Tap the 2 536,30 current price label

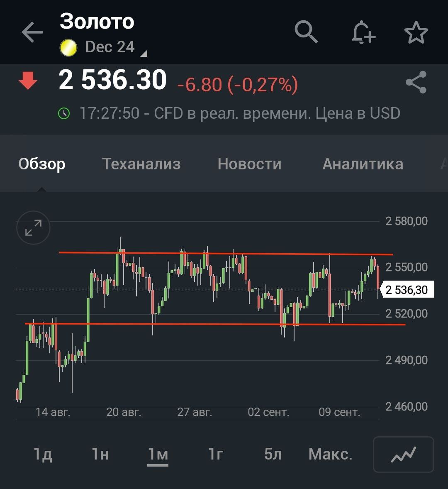click(407, 290)
